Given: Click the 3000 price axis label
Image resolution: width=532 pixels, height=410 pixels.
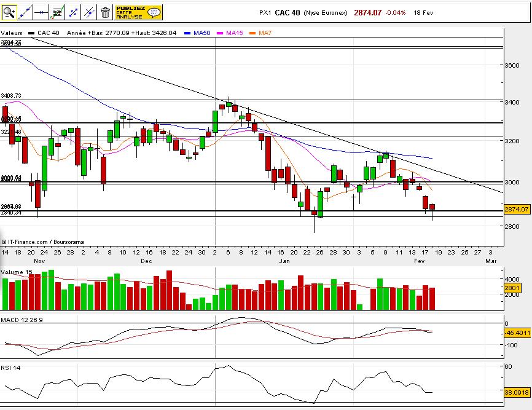Looking at the screenshot, I should tap(512, 183).
